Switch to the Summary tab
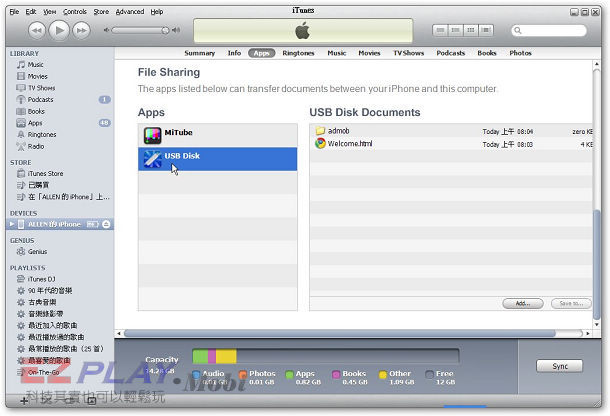Screen dimensions: 610x416 (x=200, y=53)
